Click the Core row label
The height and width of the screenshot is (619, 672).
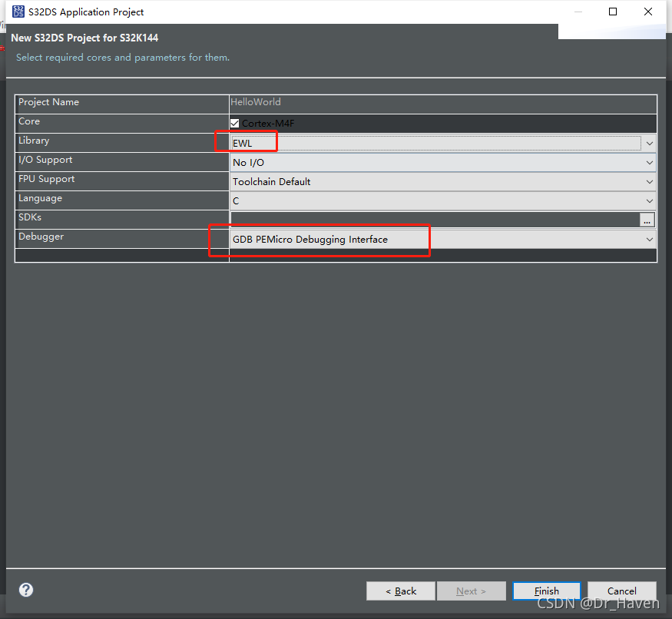(29, 121)
